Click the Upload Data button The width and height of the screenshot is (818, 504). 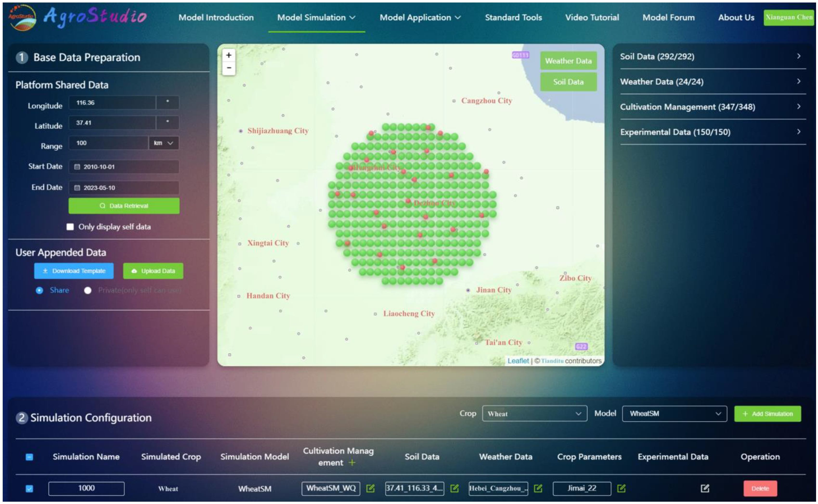point(153,271)
